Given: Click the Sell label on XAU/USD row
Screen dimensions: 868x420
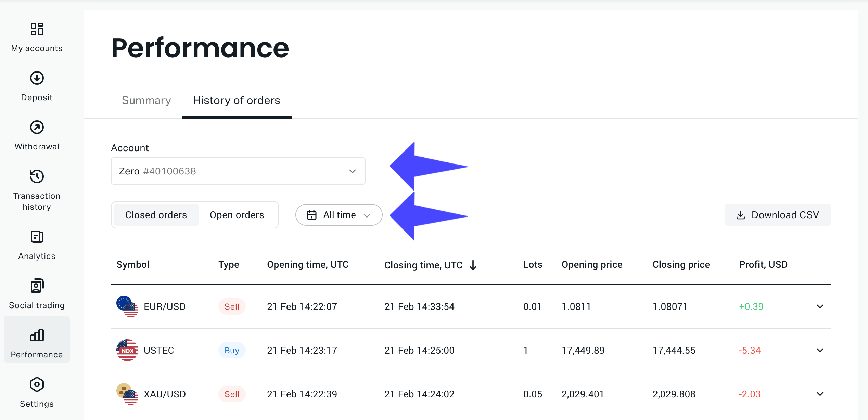Looking at the screenshot, I should [232, 394].
